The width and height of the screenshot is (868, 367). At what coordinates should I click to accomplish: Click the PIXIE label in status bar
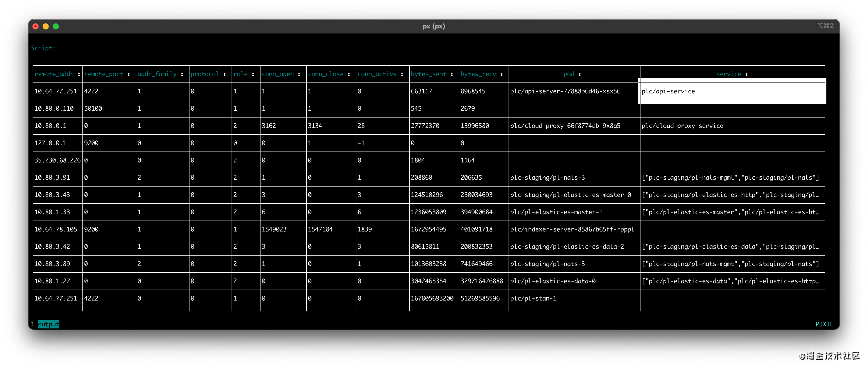[824, 324]
